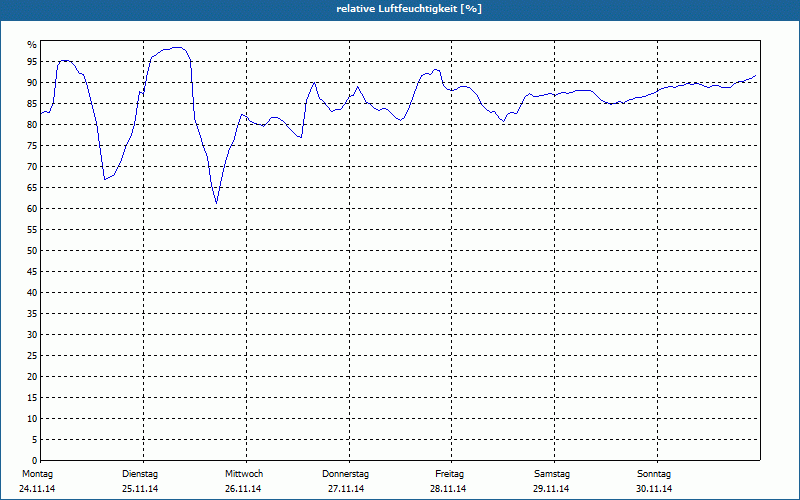Screen dimensions: 800x500
Task: Click the y-axis value '30'
Action: coord(32,335)
